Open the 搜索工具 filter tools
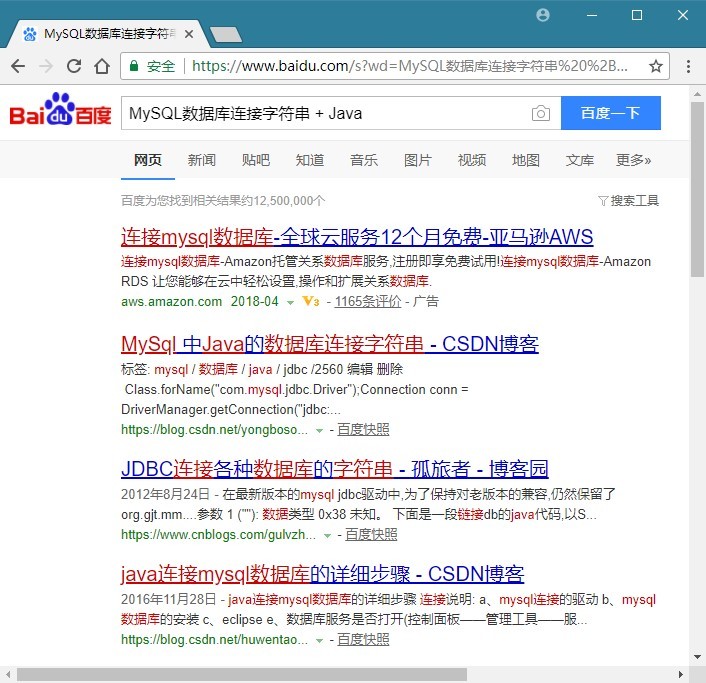This screenshot has width=706, height=683. tap(628, 200)
